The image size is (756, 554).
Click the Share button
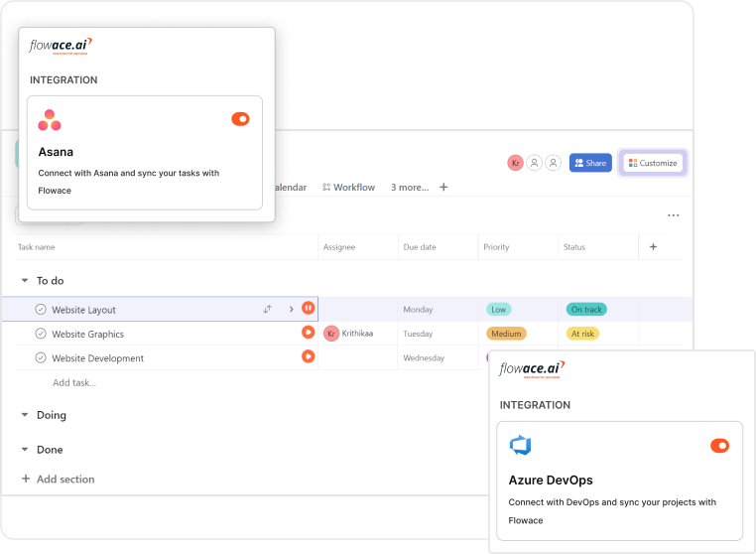point(590,163)
